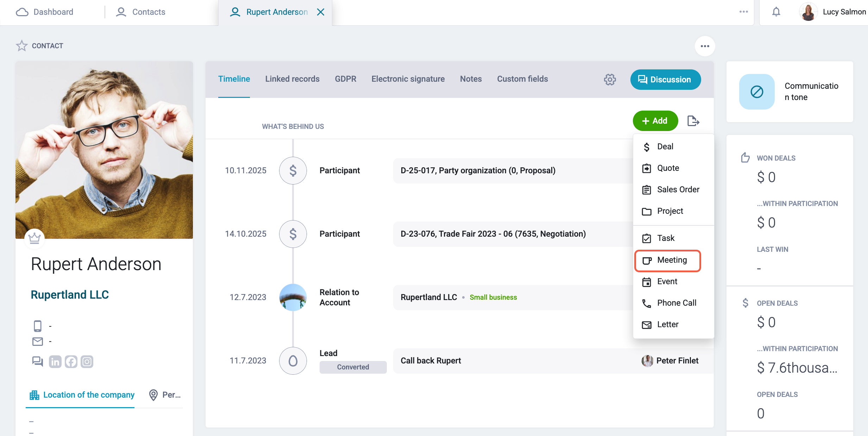Viewport: 868px width, 436px height.
Task: Expand the top bar overflow dots
Action: point(743,12)
